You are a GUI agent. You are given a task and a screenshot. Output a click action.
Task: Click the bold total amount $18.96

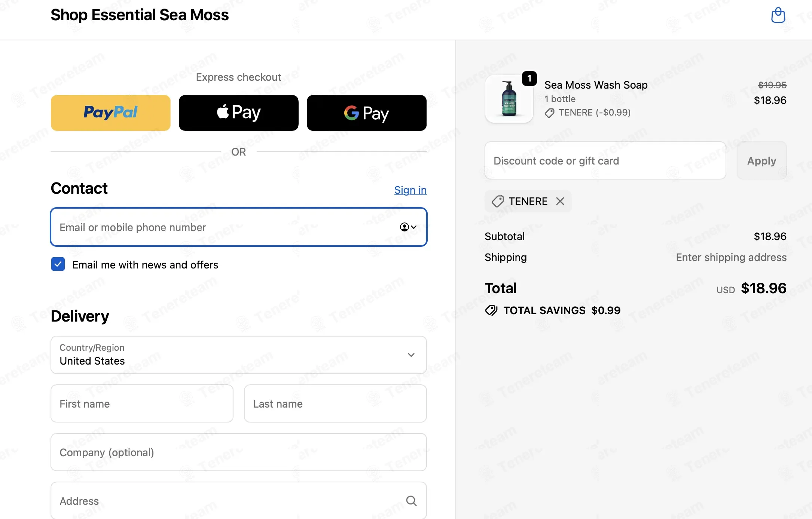click(x=764, y=288)
